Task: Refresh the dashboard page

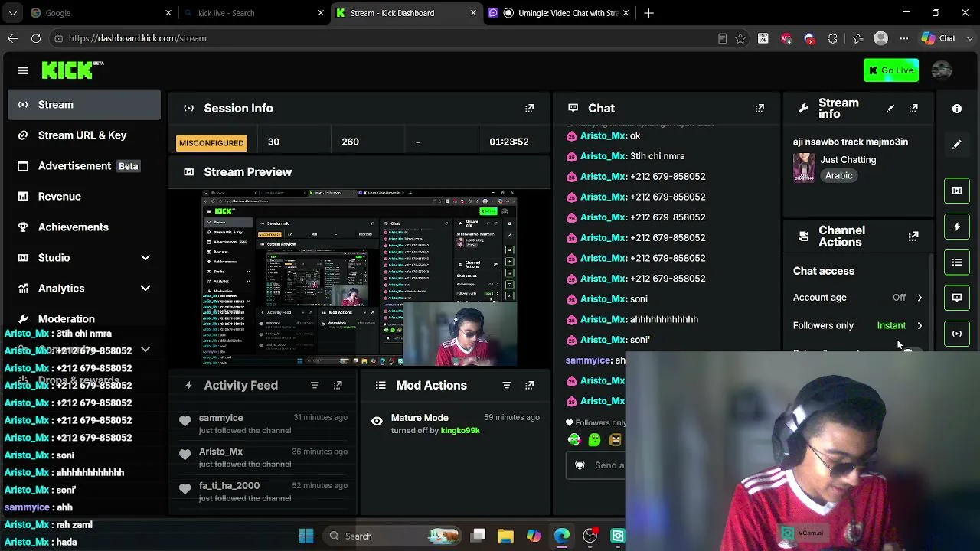Action: (x=36, y=38)
